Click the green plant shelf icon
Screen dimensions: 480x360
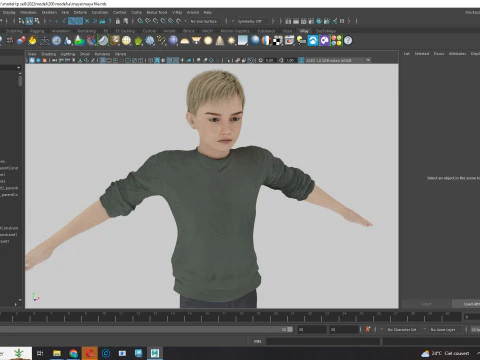(x=138, y=41)
